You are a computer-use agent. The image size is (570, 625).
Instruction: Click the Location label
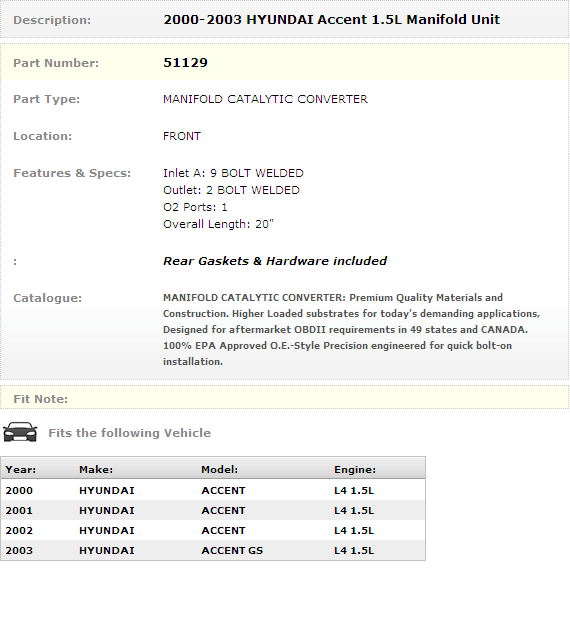pyautogui.click(x=43, y=136)
